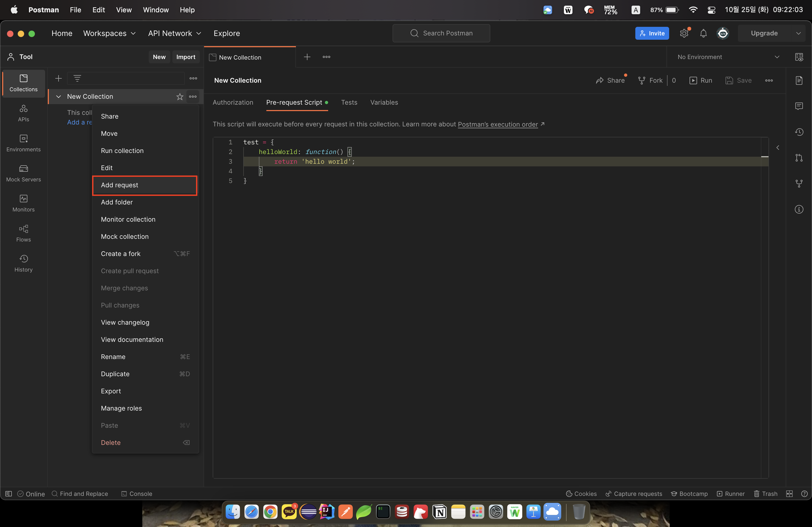Toggle the sidebar visibility in status bar
The height and width of the screenshot is (527, 812).
[9, 494]
